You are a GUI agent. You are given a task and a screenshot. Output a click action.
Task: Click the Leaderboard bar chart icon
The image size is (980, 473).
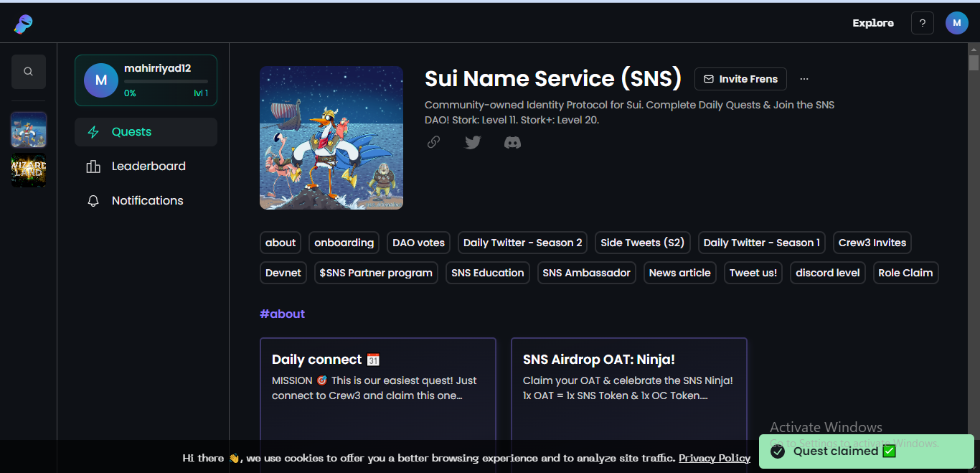[93, 167]
